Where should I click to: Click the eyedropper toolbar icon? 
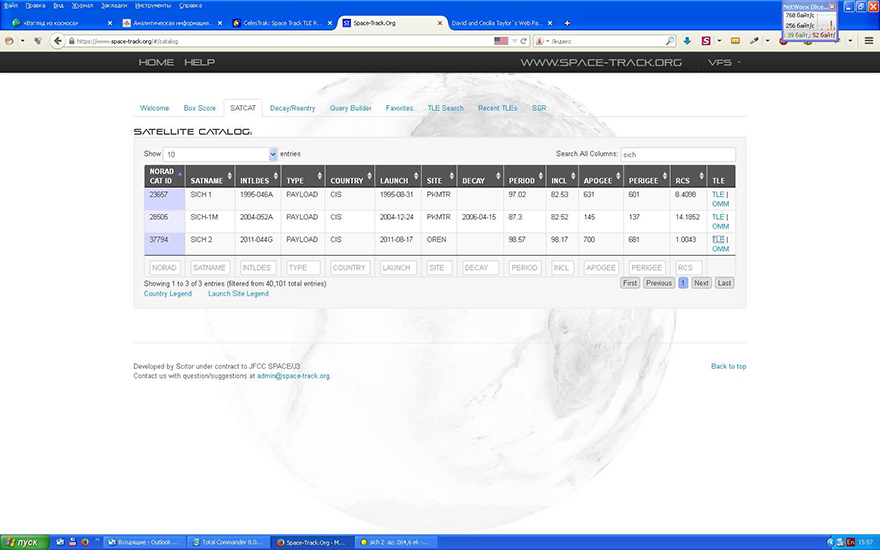(x=754, y=41)
